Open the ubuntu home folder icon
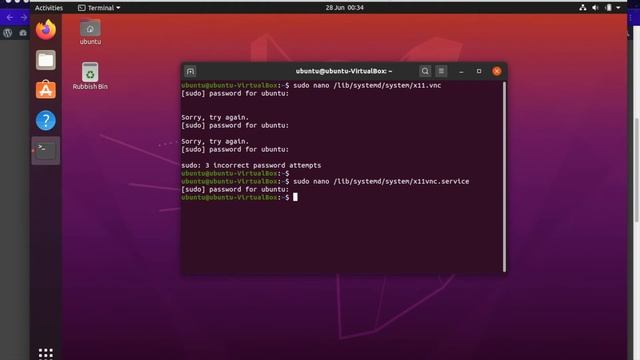 click(90, 32)
